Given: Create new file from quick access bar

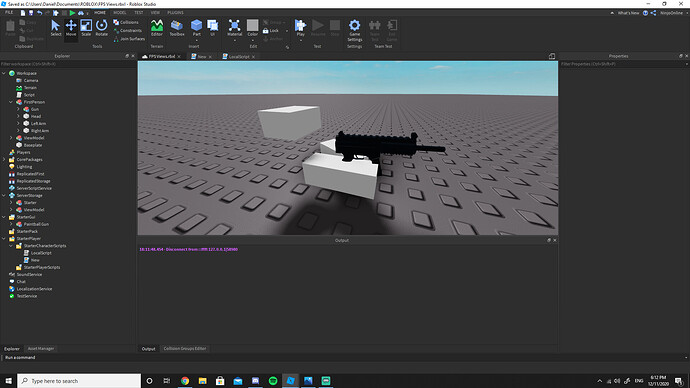Looking at the screenshot, I should click(23, 13).
